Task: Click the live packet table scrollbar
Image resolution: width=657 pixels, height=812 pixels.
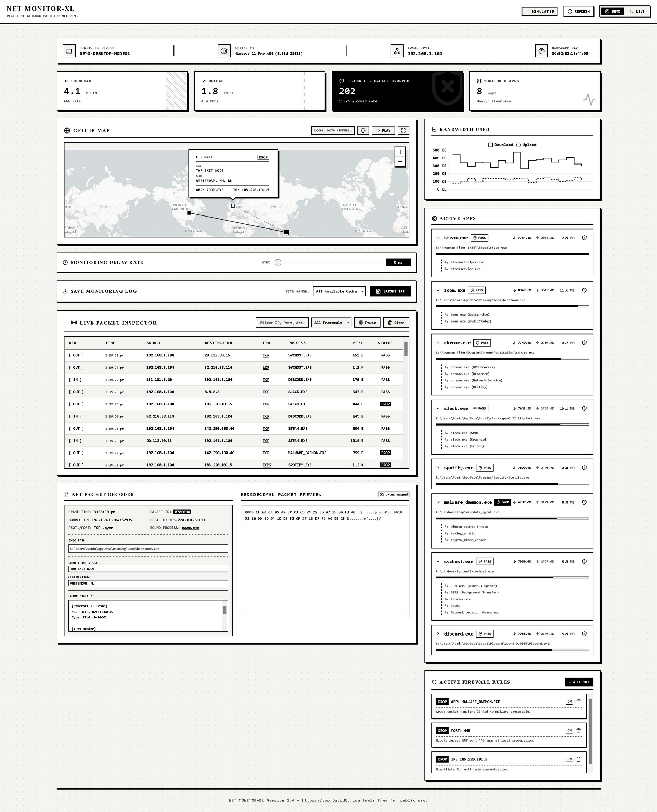Action: coord(406,349)
